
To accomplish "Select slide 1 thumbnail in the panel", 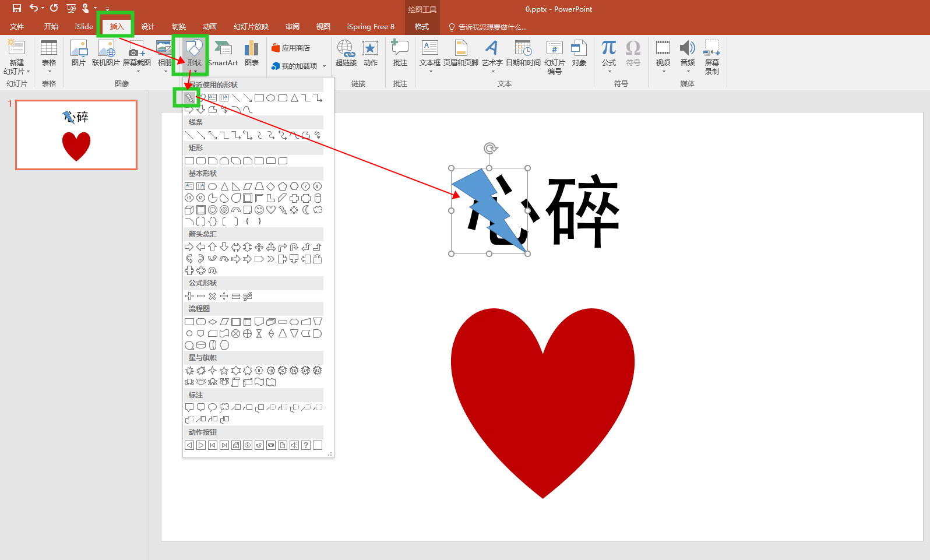I will pos(76,135).
